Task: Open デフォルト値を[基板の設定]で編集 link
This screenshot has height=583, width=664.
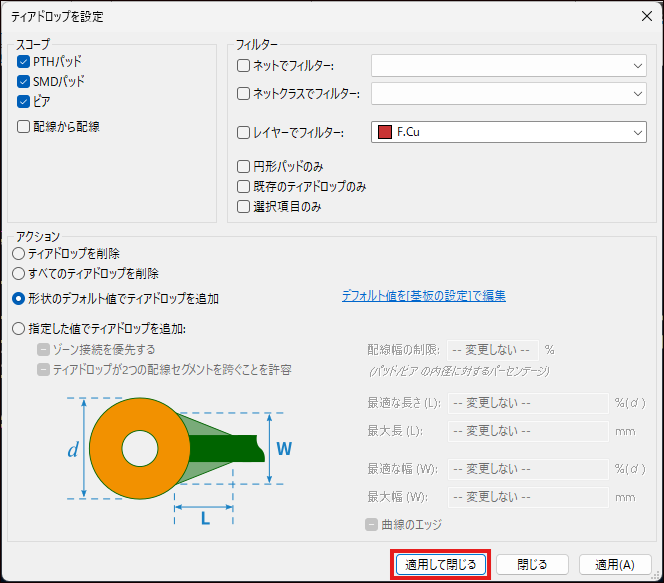Action: tap(423, 296)
